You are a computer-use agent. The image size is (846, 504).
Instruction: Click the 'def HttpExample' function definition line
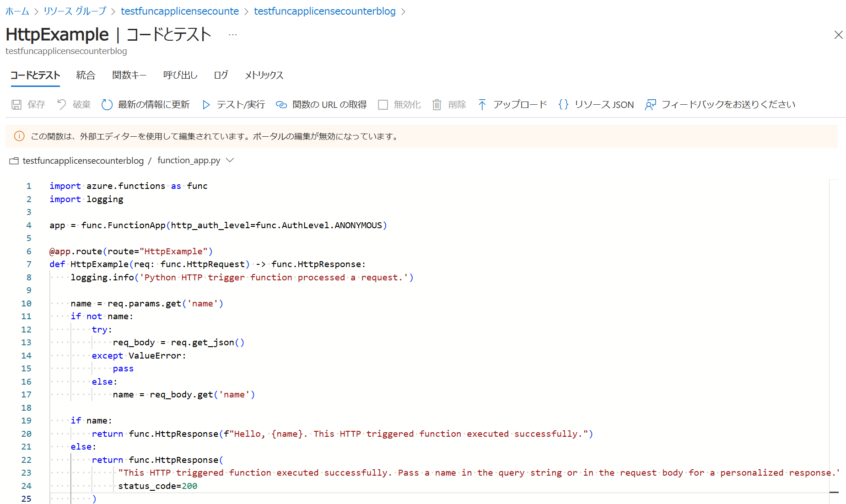click(x=208, y=264)
